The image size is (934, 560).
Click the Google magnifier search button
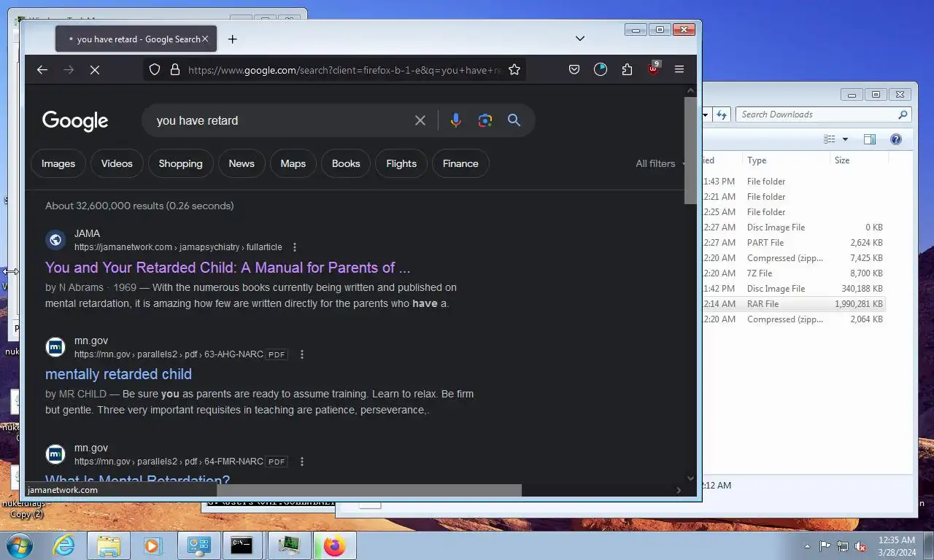click(x=514, y=120)
